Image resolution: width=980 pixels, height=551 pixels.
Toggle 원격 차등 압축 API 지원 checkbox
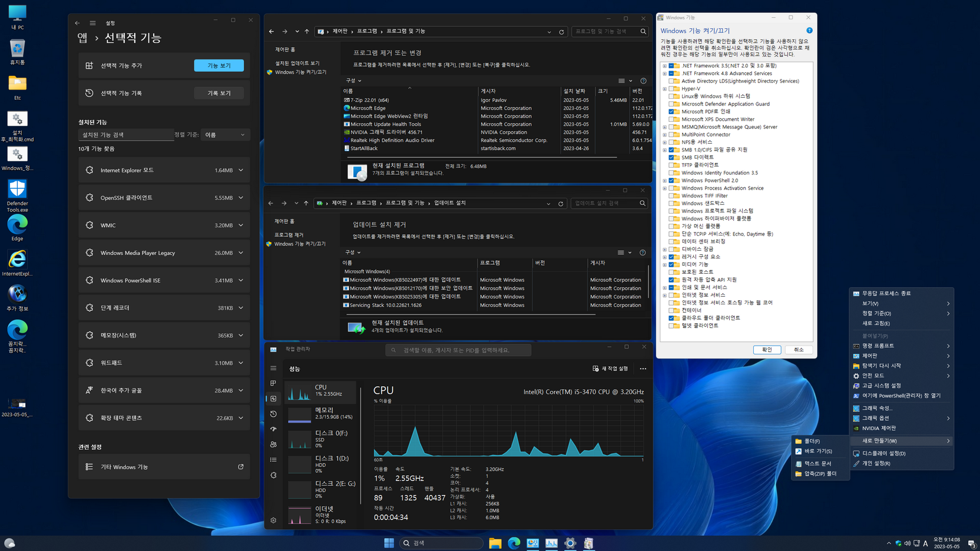pyautogui.click(x=671, y=280)
